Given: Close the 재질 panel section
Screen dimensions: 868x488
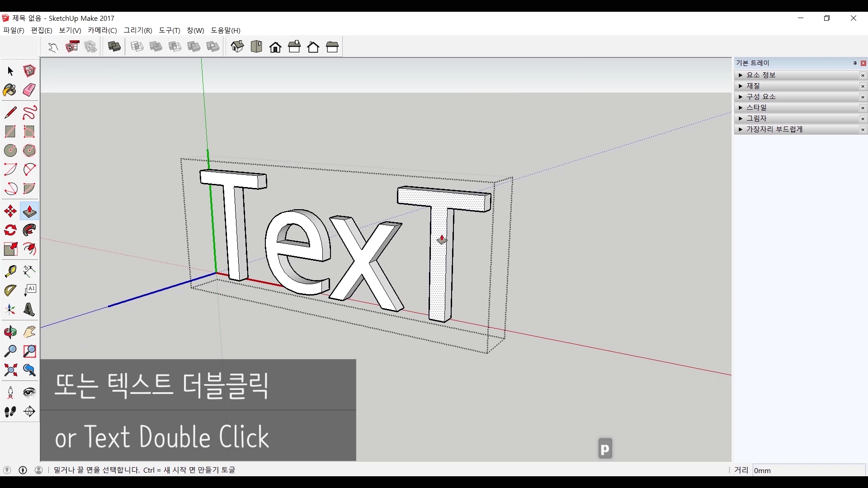Looking at the screenshot, I should tap(863, 86).
